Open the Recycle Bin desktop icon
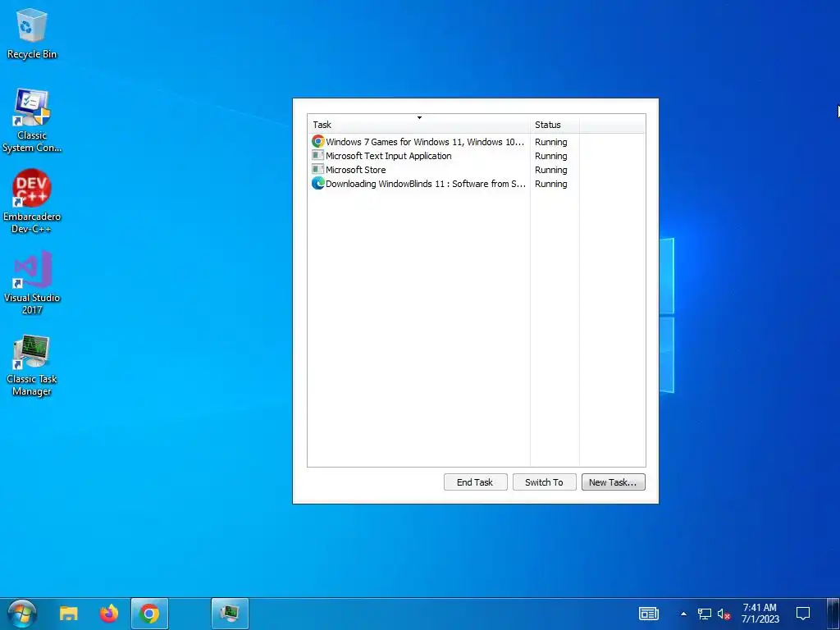Image resolution: width=840 pixels, height=630 pixels. click(32, 34)
